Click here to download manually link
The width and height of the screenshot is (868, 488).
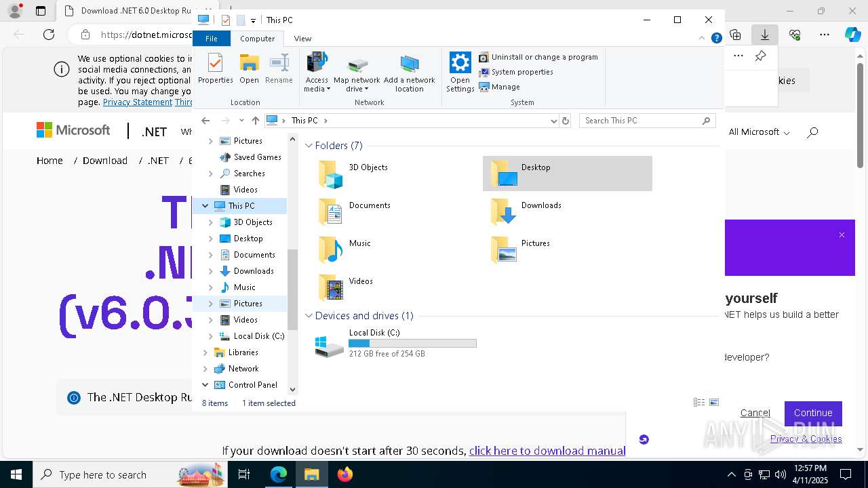click(x=547, y=451)
